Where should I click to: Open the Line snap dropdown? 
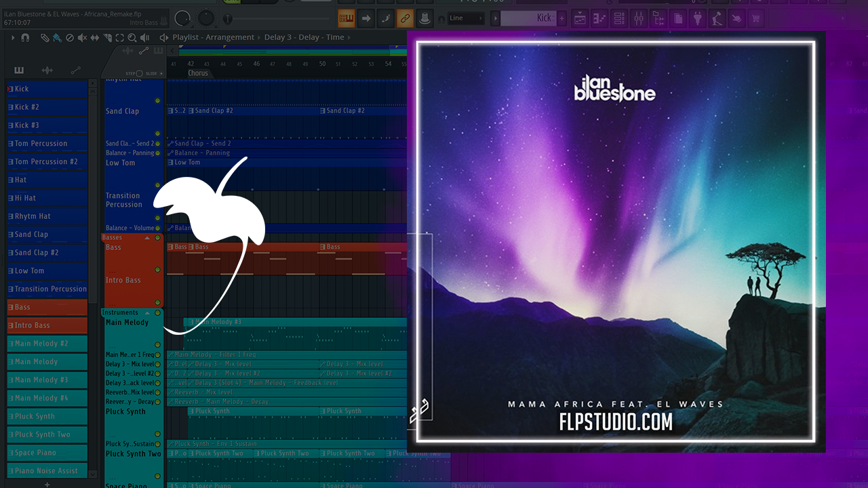(x=465, y=18)
